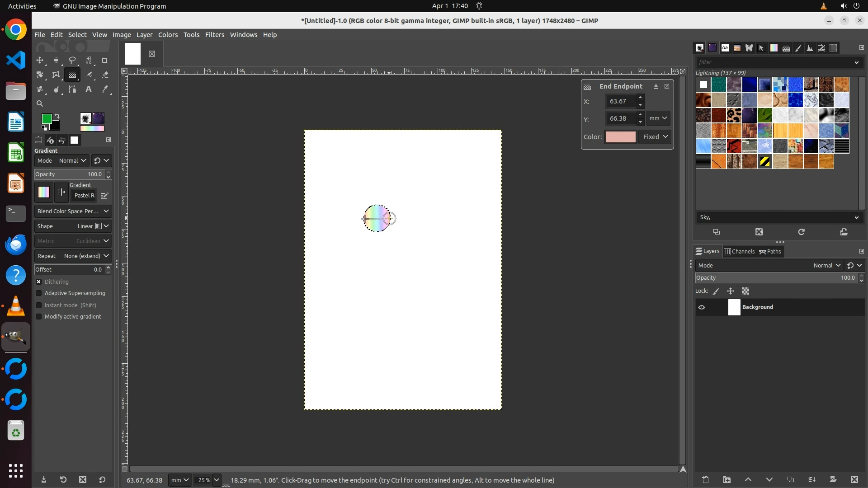The width and height of the screenshot is (868, 488).
Task: Select the Crop tool
Action: (x=105, y=61)
